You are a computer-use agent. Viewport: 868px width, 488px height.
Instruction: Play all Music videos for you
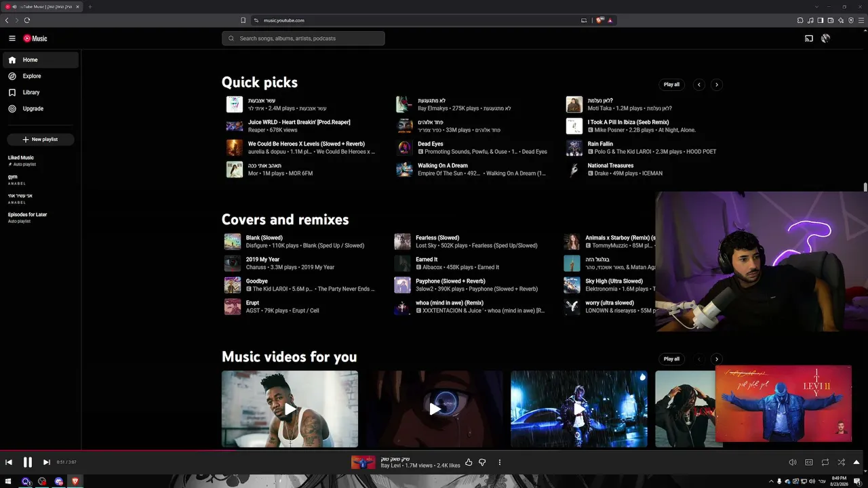click(x=671, y=359)
